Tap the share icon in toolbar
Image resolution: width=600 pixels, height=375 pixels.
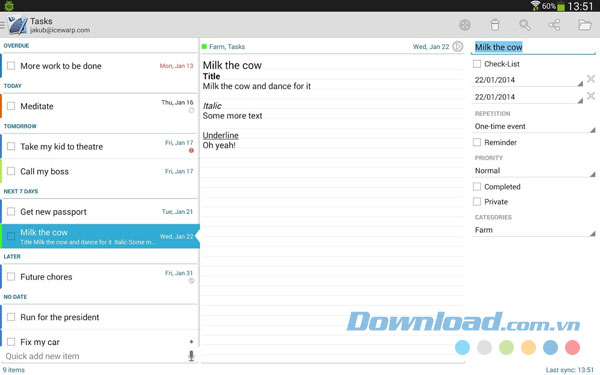coord(554,25)
